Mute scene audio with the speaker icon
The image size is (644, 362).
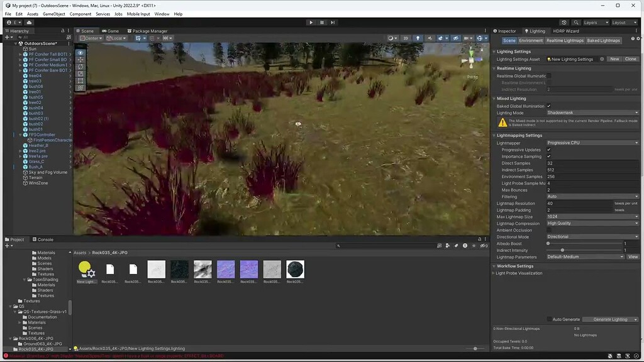[430, 38]
